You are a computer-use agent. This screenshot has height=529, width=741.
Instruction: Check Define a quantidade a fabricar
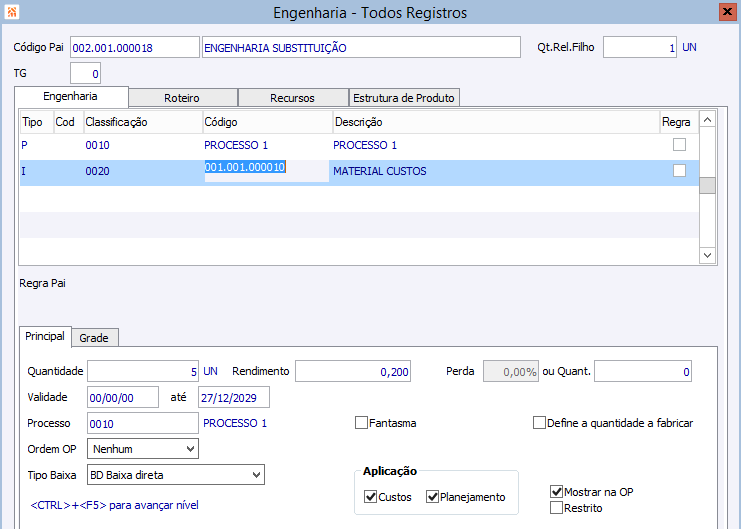tap(540, 423)
